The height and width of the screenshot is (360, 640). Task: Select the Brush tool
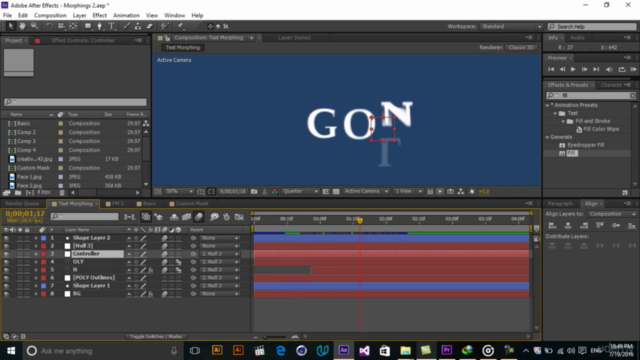pos(127,26)
